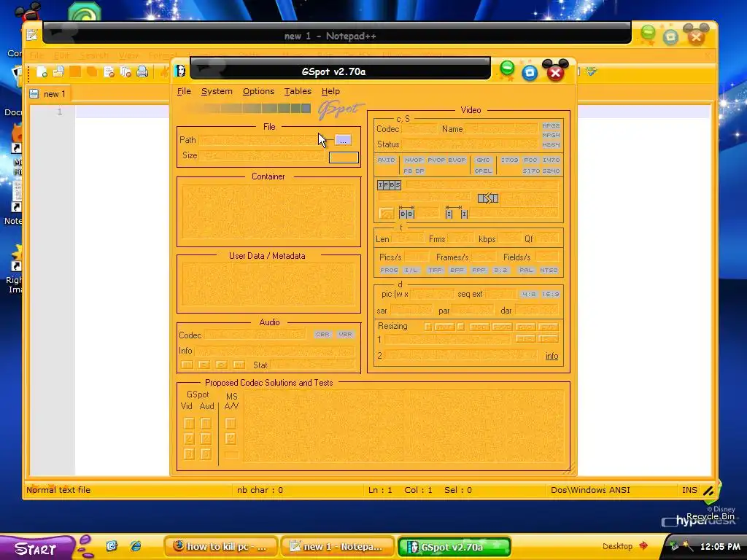Click the QPEL indicator
Viewport: 747px width, 560px height.
point(483,171)
